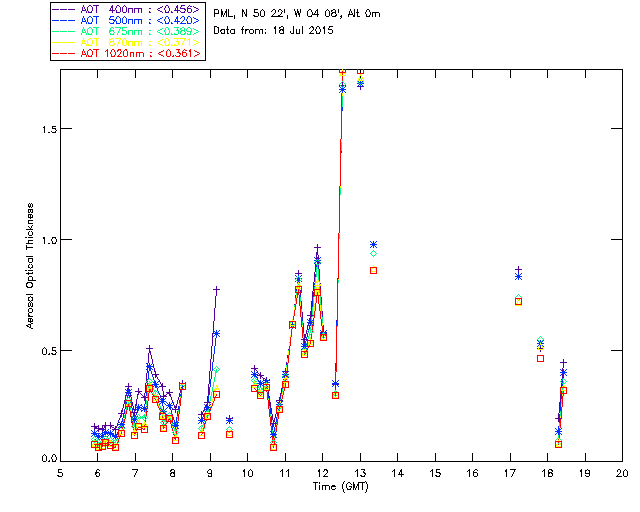Click the blue asterisk marker near 9.5 hours
Image resolution: width=640 pixels, height=512 pixels.
click(229, 420)
